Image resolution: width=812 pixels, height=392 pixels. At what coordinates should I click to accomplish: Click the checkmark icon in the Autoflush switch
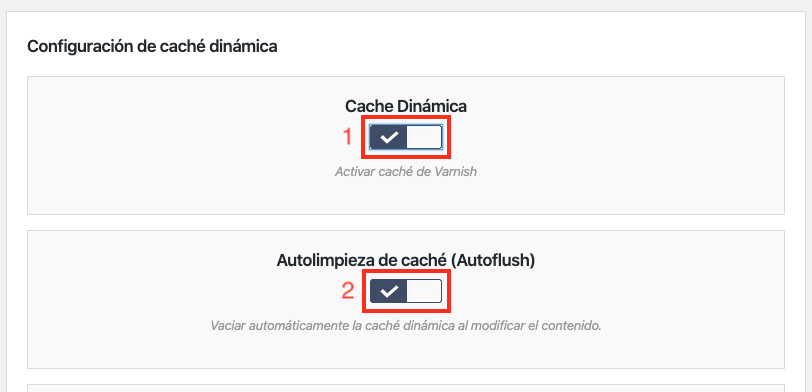(389, 292)
